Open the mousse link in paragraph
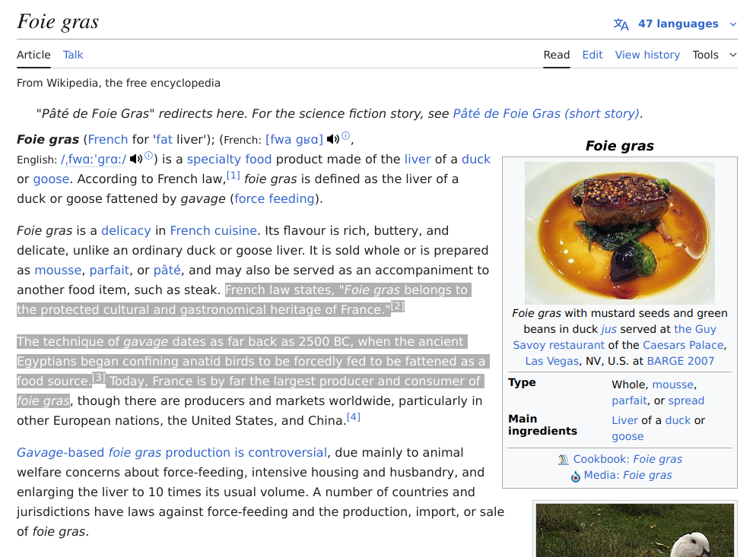Viewport: 756px width, 557px height. [x=58, y=270]
